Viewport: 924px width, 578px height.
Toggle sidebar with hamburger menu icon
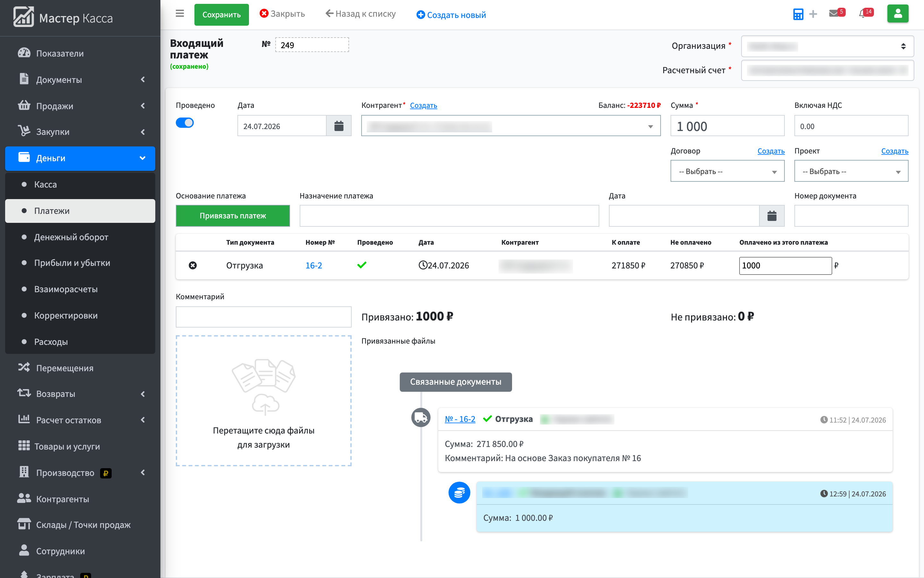(180, 14)
